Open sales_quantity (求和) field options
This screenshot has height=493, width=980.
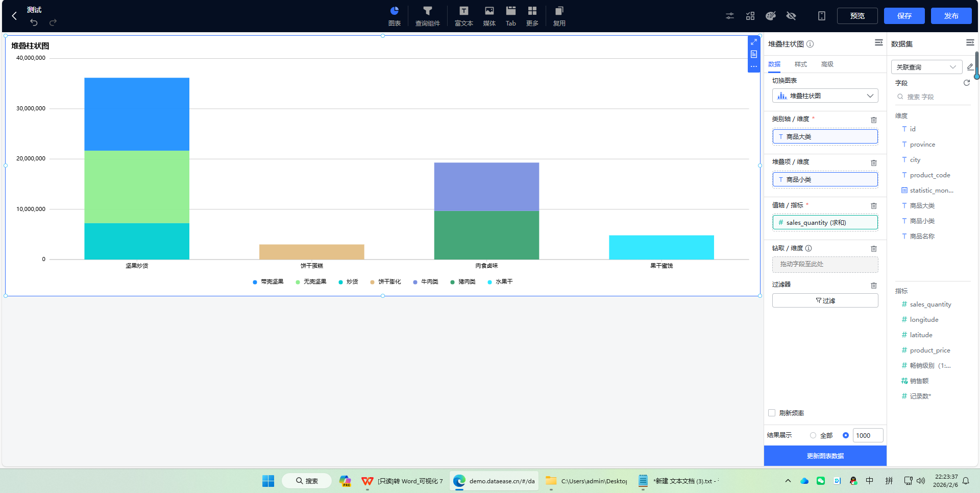tap(825, 222)
